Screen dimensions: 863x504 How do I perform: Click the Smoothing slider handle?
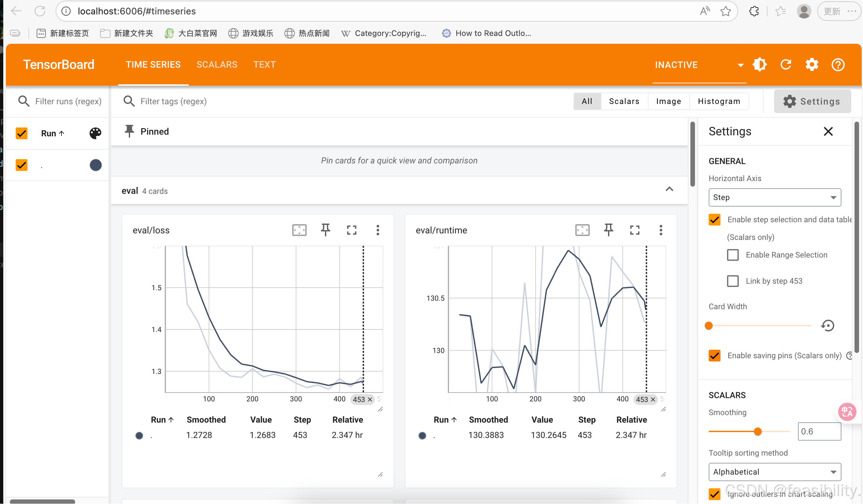click(758, 432)
